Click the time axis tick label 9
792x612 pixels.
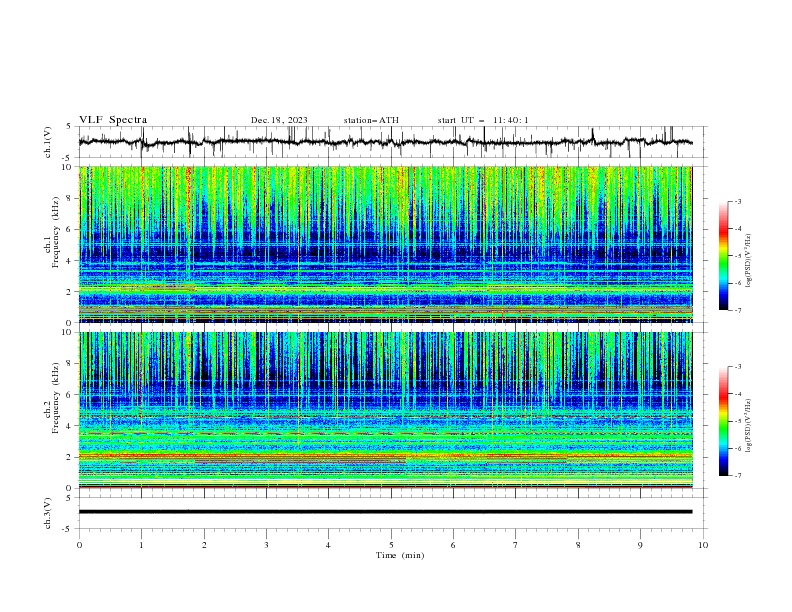(x=640, y=545)
